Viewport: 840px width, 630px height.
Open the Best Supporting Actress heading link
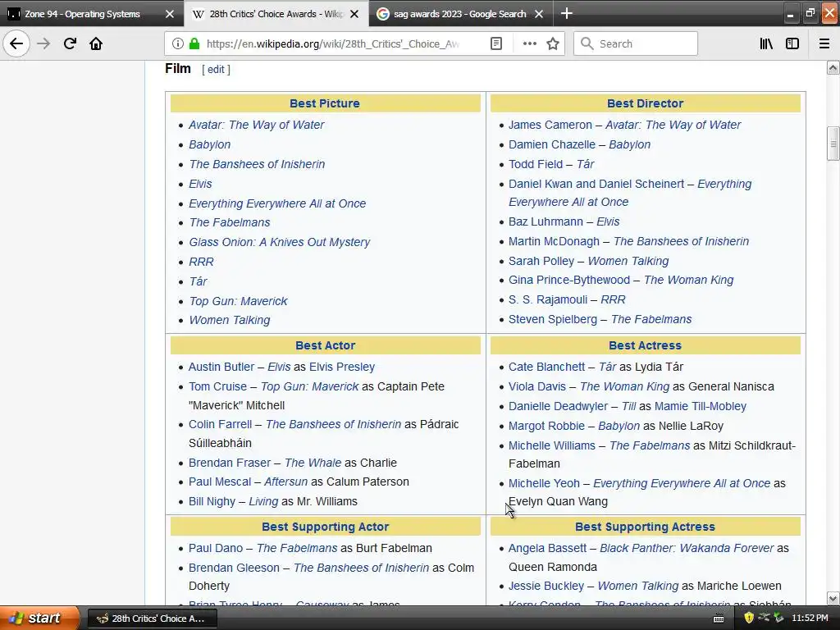click(645, 527)
